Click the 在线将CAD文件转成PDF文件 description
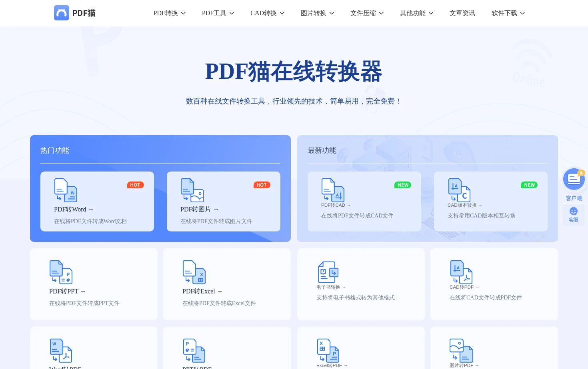Viewport: 588px width, 369px height. tap(486, 298)
